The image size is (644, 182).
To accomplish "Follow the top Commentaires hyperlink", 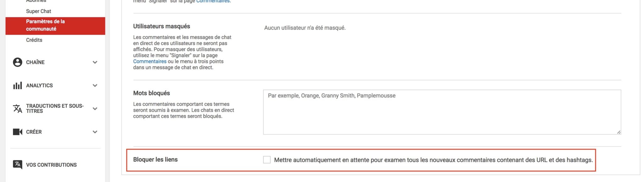I will [213, 1].
